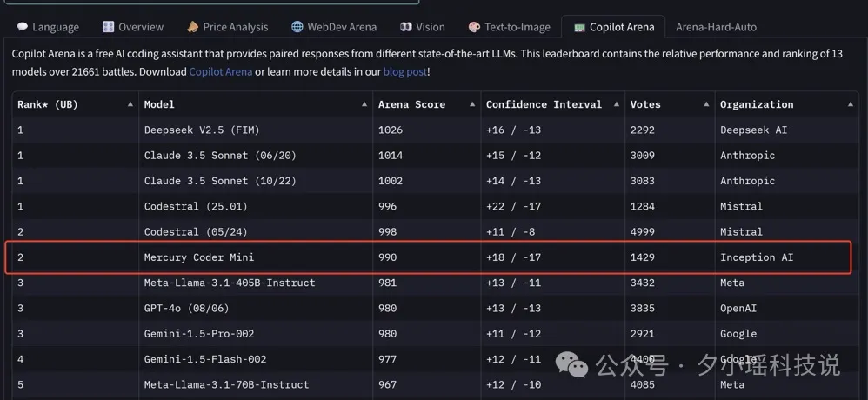Sort by Confidence Interval column arrow
The image size is (868, 400).
coord(616,104)
